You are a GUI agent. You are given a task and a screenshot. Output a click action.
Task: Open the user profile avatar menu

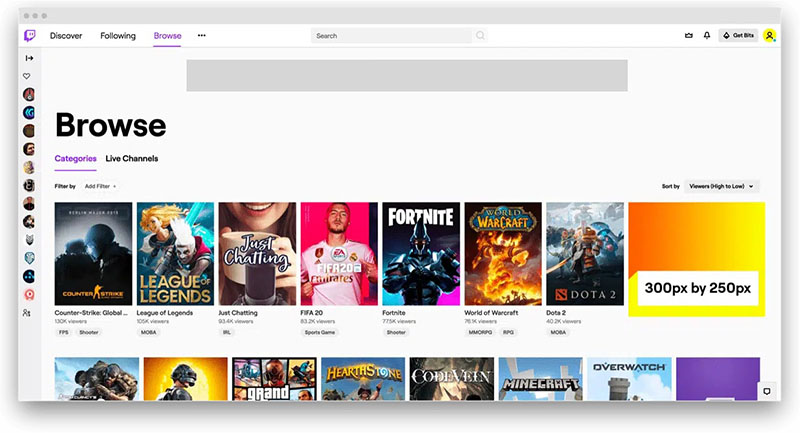tap(769, 36)
